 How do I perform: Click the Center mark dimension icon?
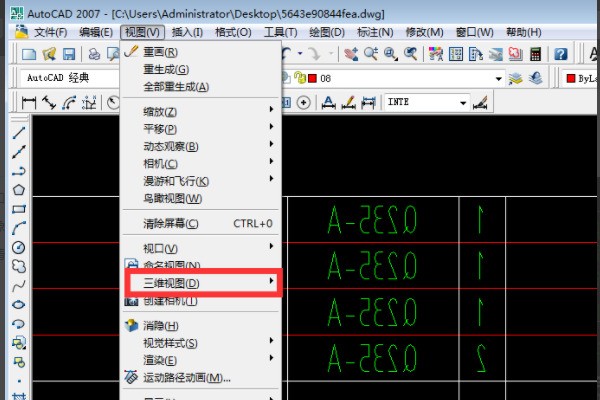pos(303,103)
